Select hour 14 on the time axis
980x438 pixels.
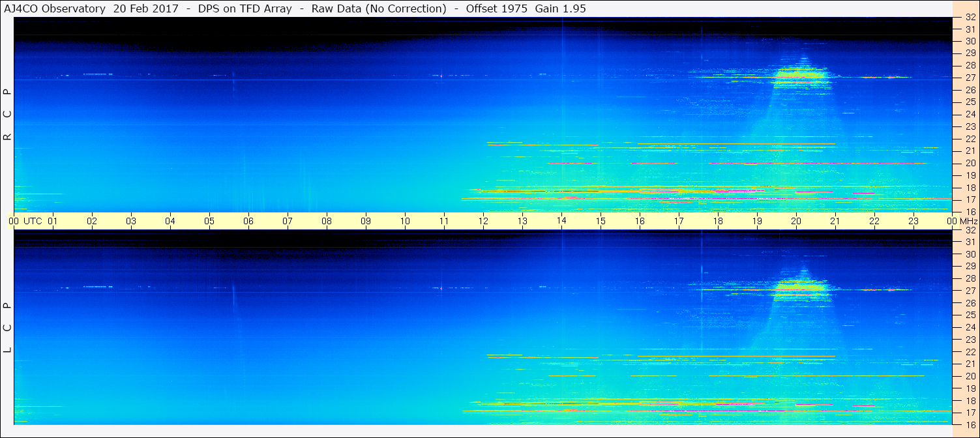coord(561,221)
